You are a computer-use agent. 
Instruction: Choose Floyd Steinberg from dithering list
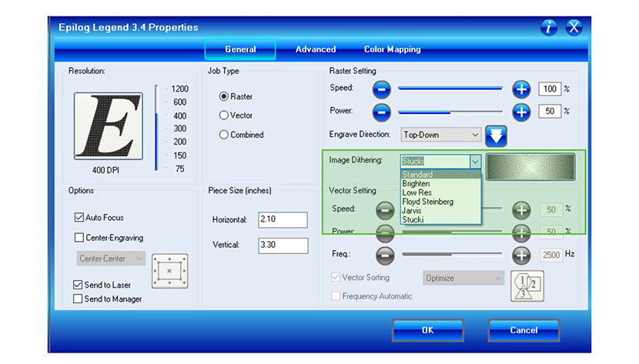[x=428, y=202]
